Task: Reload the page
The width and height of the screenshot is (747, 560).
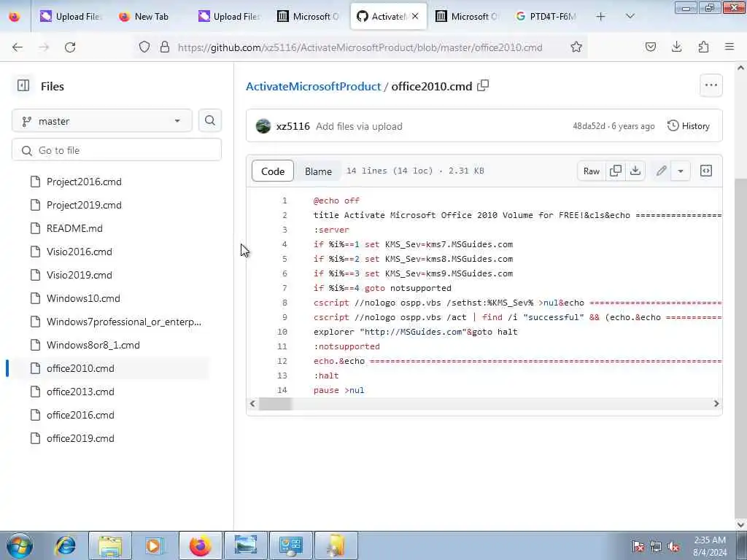Action: [x=70, y=47]
